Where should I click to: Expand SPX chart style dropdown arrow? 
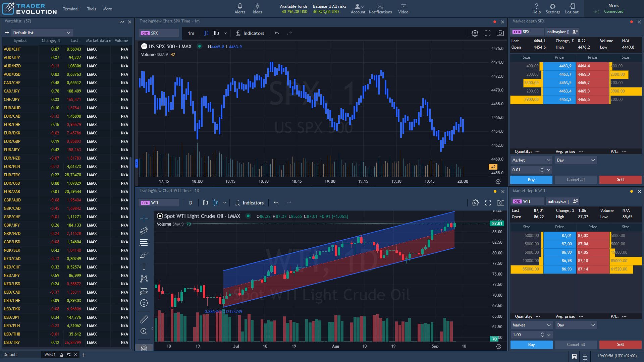tap(225, 33)
